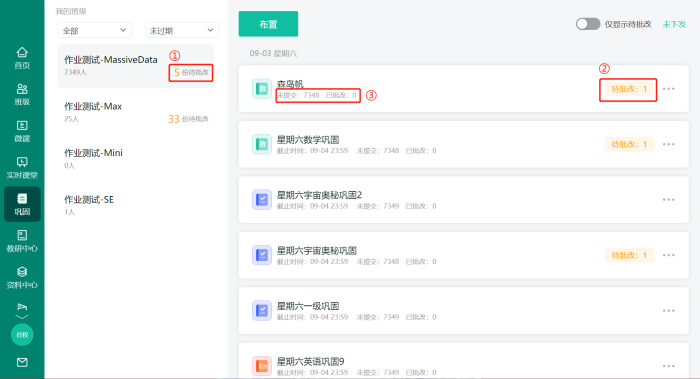
Task: Open the mail envelope icon in sidebar
Action: (22, 362)
